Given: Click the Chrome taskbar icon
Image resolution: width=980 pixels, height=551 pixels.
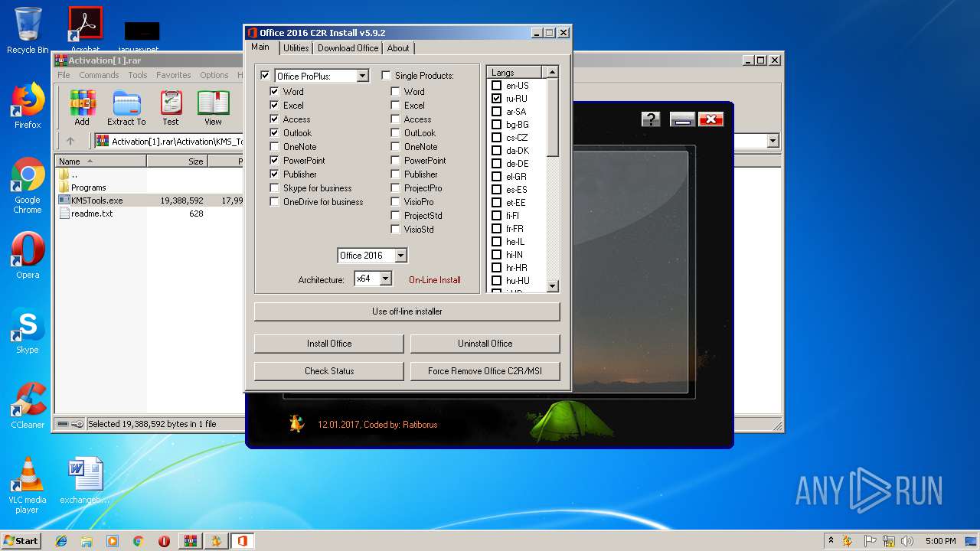Looking at the screenshot, I should click(x=139, y=541).
